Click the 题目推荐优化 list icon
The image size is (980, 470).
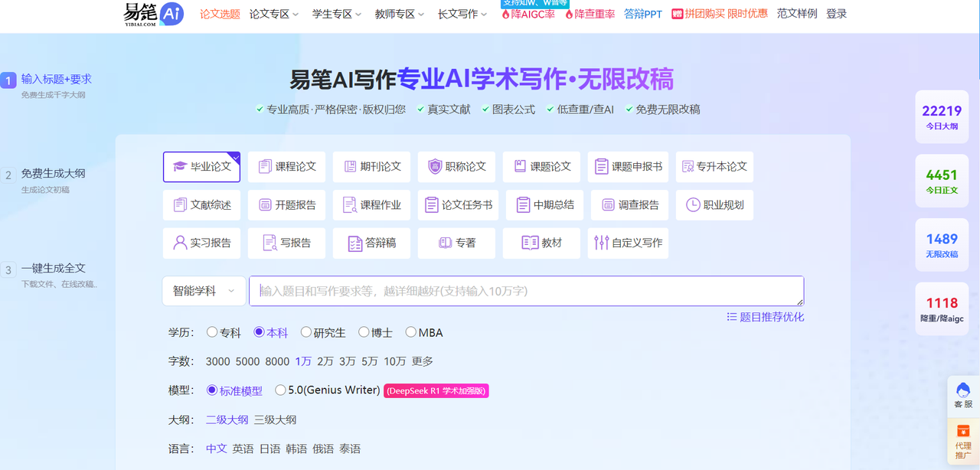point(732,317)
